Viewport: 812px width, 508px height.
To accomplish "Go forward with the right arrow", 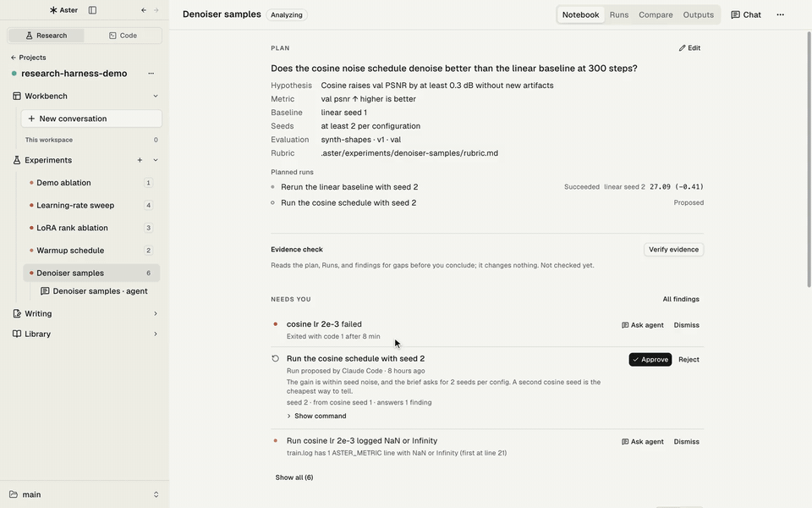I will [x=156, y=10].
